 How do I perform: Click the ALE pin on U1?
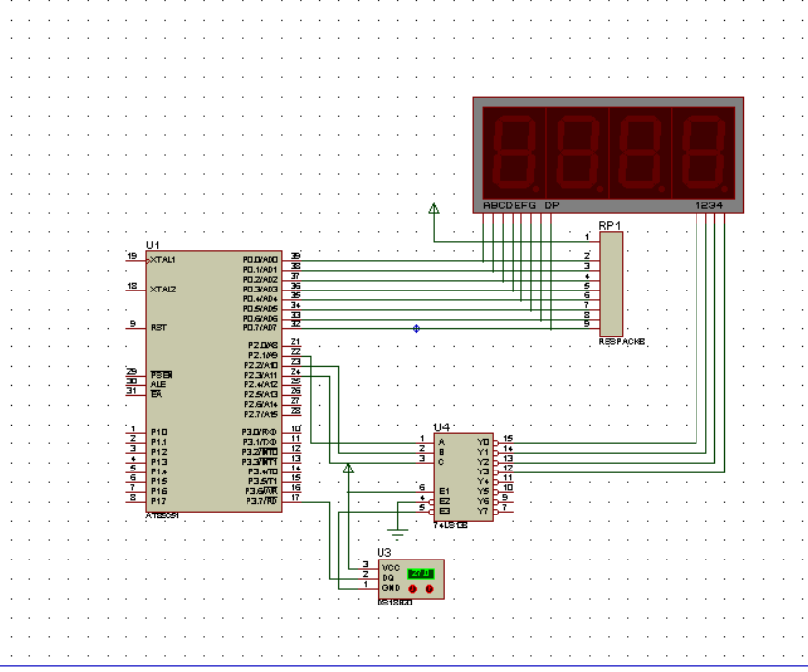(158, 385)
